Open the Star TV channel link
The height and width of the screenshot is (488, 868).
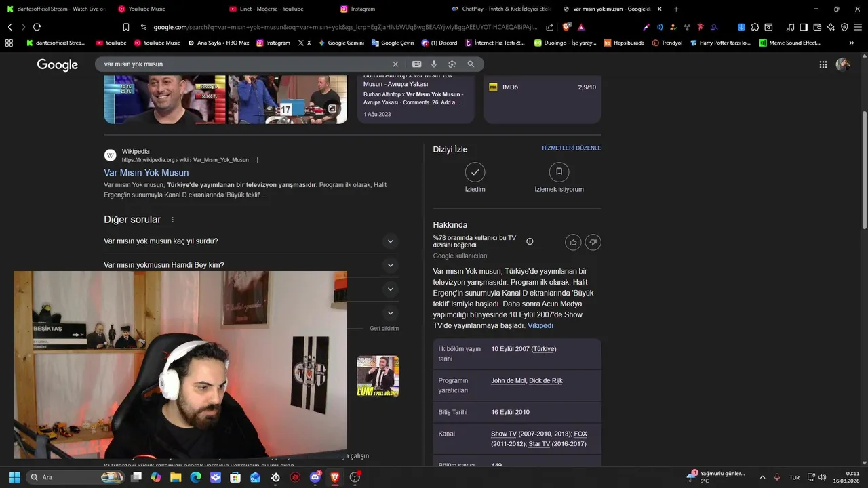pos(539,444)
